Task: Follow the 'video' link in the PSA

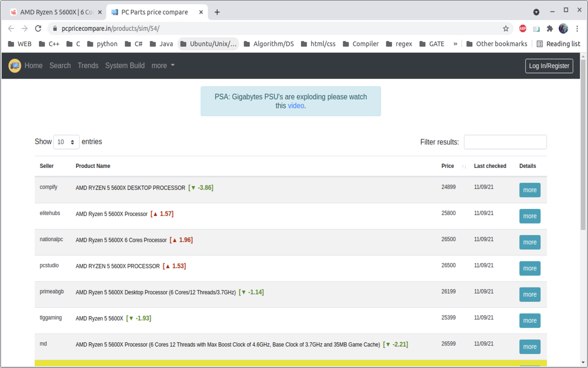Action: point(296,105)
